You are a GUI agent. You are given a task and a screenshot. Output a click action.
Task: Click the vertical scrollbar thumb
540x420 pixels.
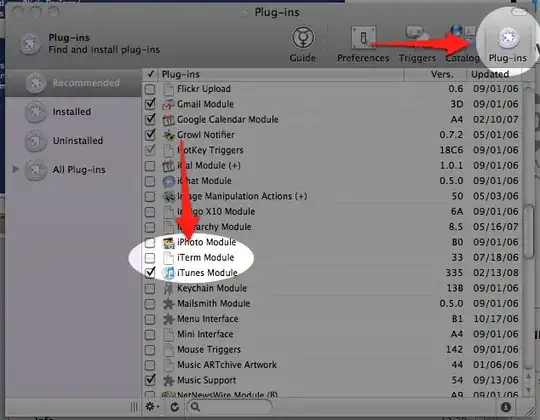coord(528,231)
